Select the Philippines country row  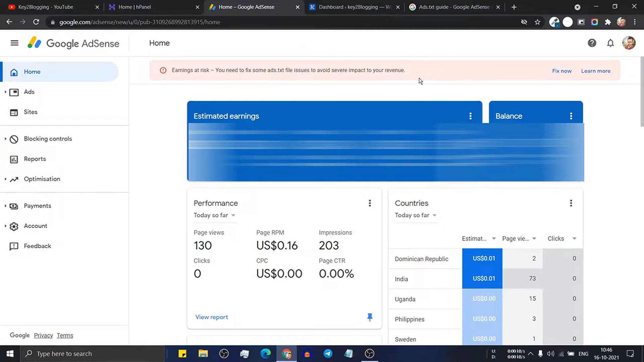coord(485,319)
